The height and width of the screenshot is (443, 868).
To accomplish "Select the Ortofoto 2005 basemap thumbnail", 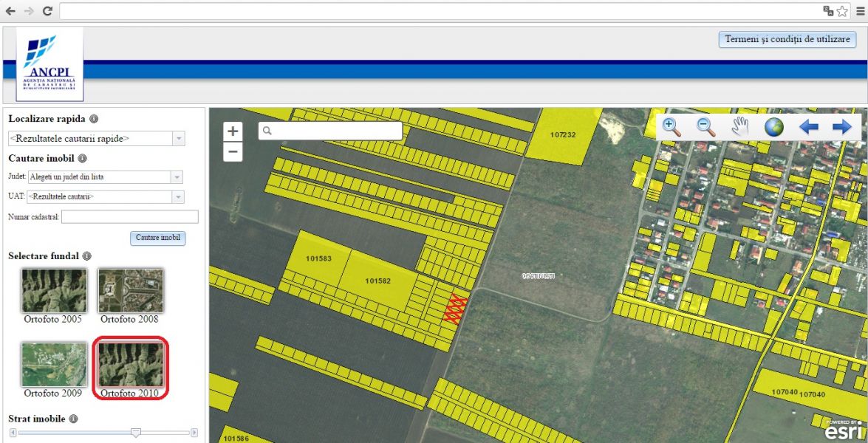I will (x=54, y=290).
